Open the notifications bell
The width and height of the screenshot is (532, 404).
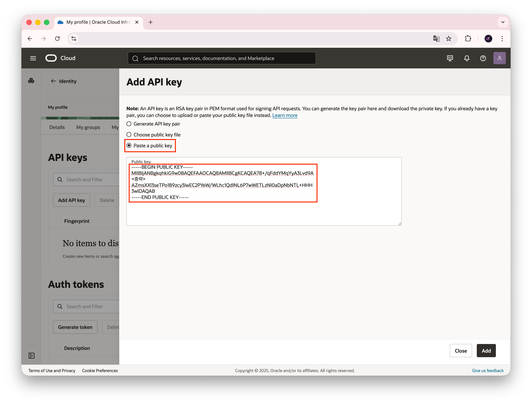(x=467, y=58)
